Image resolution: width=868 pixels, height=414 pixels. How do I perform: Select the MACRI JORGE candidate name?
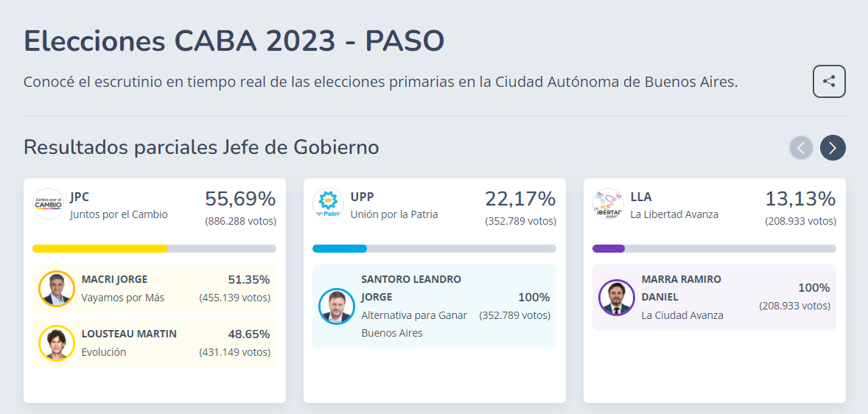pyautogui.click(x=114, y=280)
